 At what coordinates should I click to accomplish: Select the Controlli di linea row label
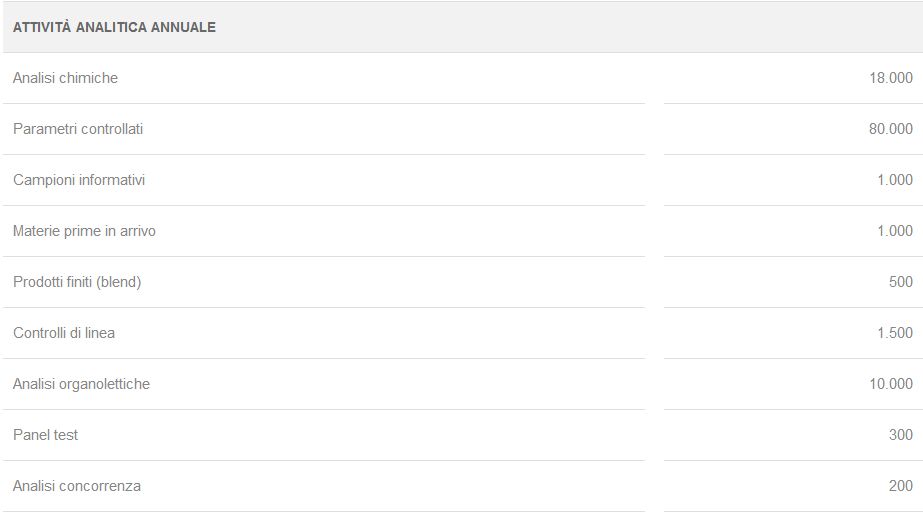tap(64, 333)
